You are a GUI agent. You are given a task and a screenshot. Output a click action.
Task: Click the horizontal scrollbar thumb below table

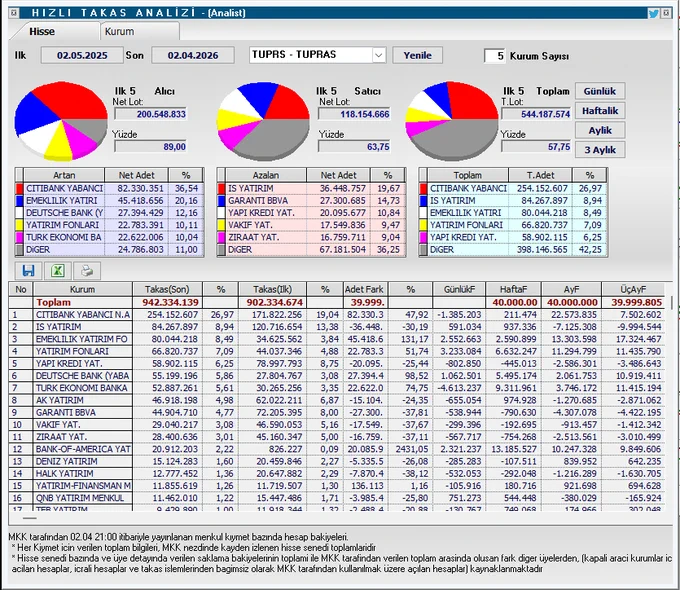click(29, 518)
